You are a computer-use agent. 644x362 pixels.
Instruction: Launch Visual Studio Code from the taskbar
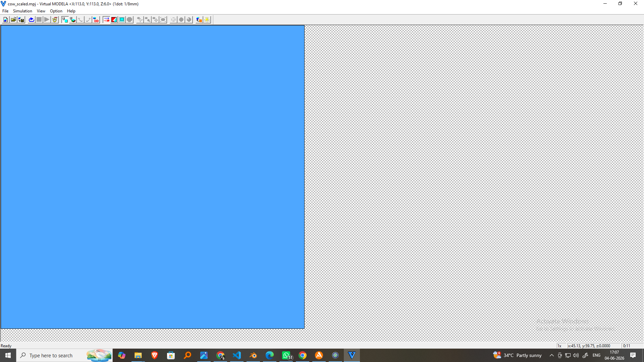pyautogui.click(x=236, y=355)
